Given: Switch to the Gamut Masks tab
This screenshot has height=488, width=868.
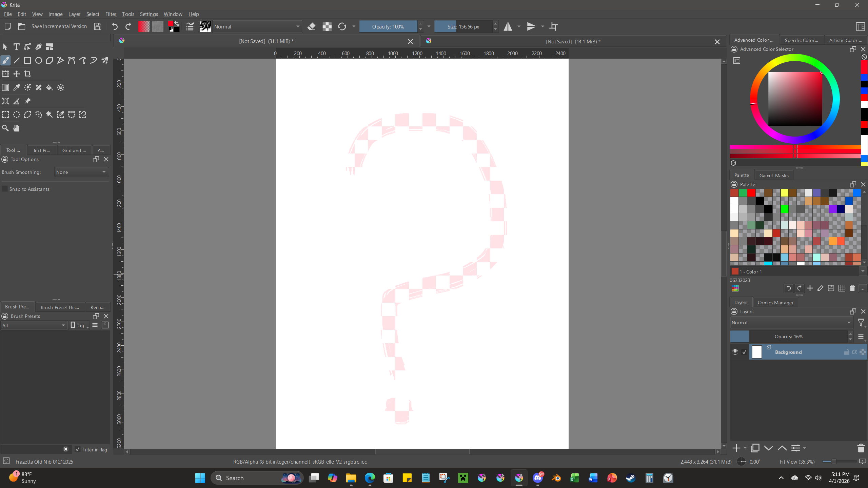Looking at the screenshot, I should click(x=774, y=175).
